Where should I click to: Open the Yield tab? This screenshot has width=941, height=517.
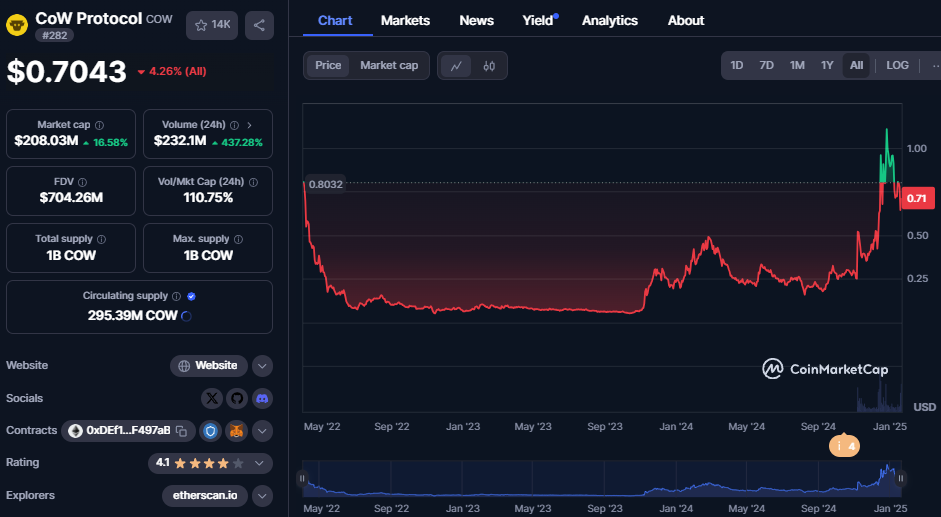pyautogui.click(x=538, y=20)
